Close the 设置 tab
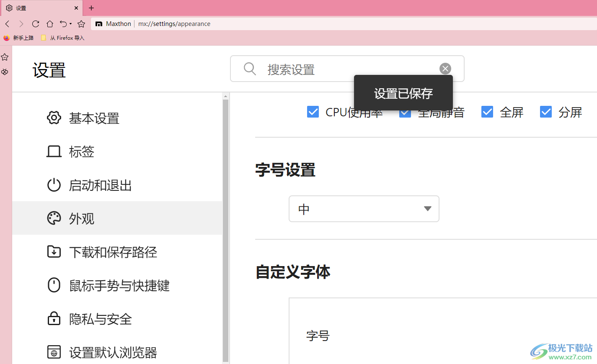The image size is (597, 364). tap(76, 8)
